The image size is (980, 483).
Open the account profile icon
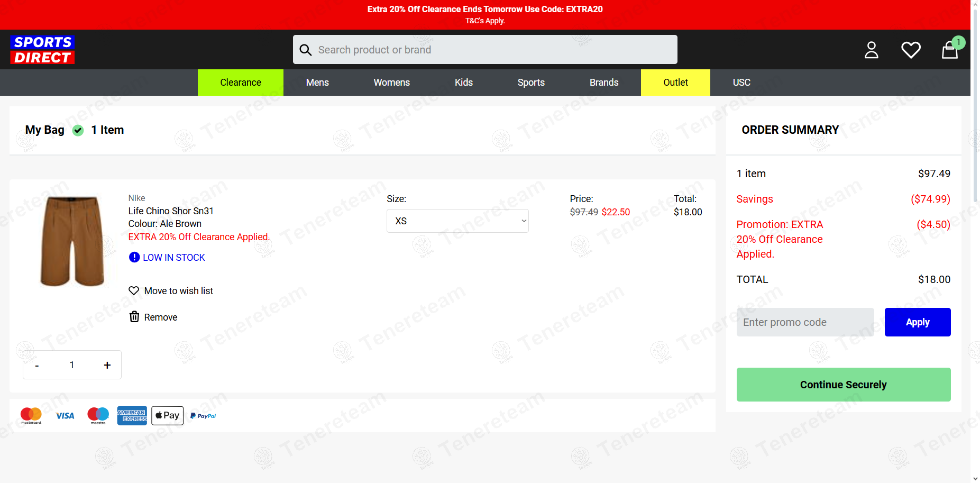click(871, 50)
